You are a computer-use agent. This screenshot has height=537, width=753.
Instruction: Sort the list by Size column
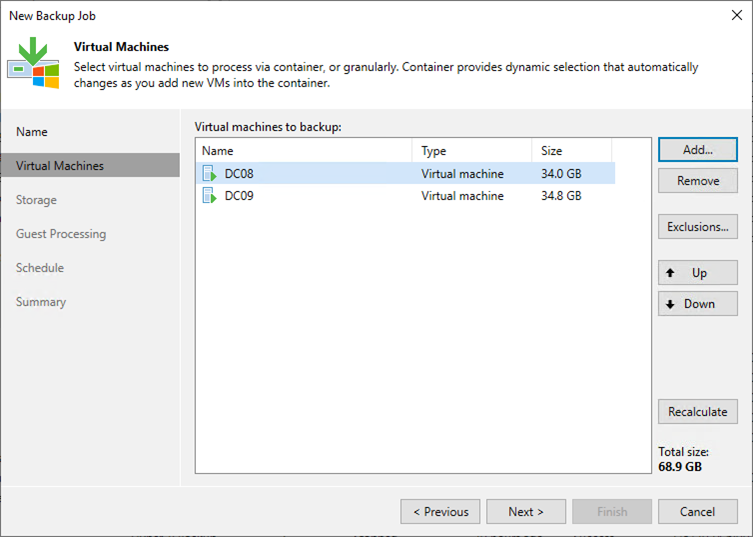click(571, 151)
